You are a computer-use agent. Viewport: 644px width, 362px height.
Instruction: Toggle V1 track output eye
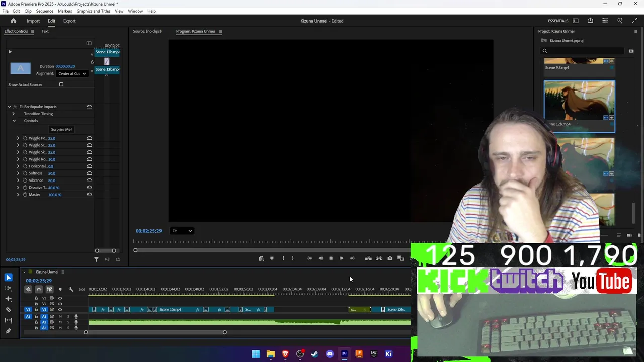click(60, 309)
